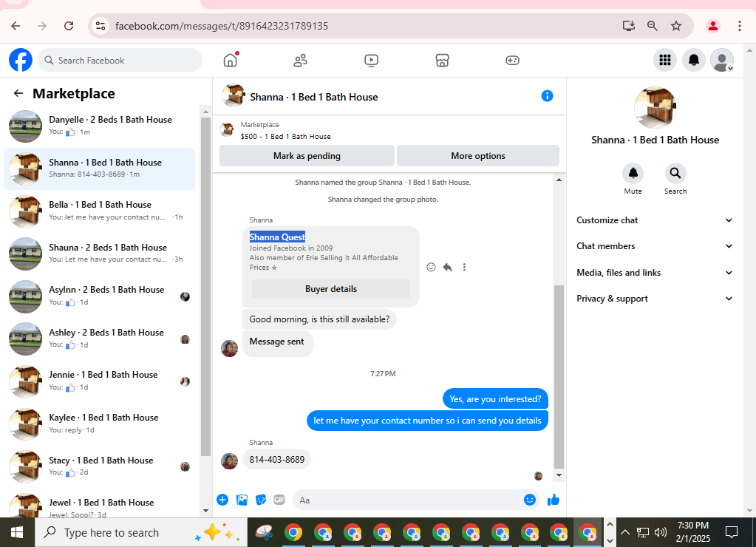Open the emoji picker in message box
Screen dimensions: 756x547
(x=529, y=500)
